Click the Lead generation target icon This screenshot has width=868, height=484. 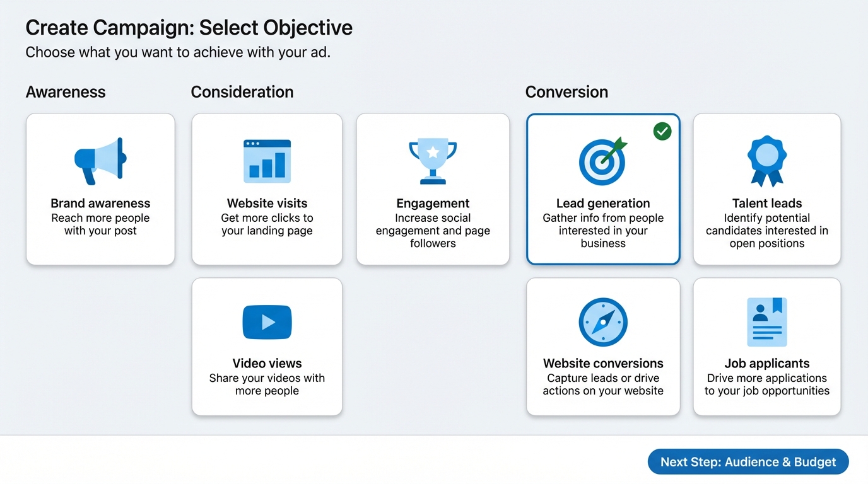pos(602,161)
